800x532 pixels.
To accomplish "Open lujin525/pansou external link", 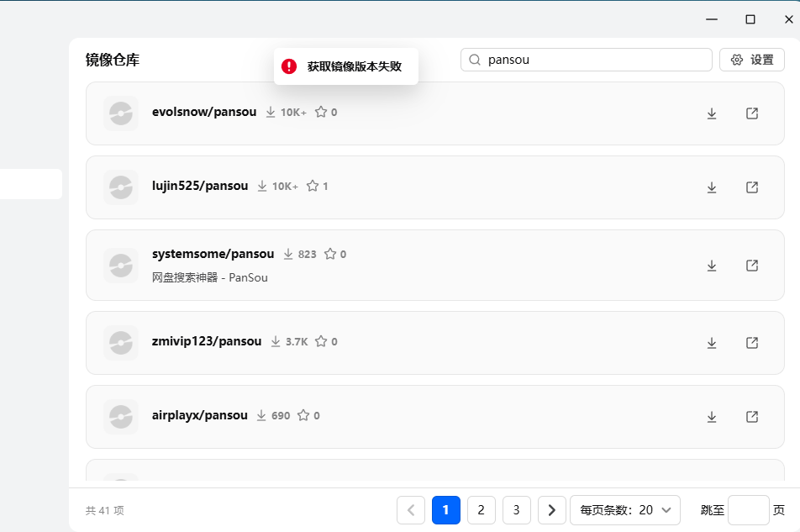I will point(752,187).
